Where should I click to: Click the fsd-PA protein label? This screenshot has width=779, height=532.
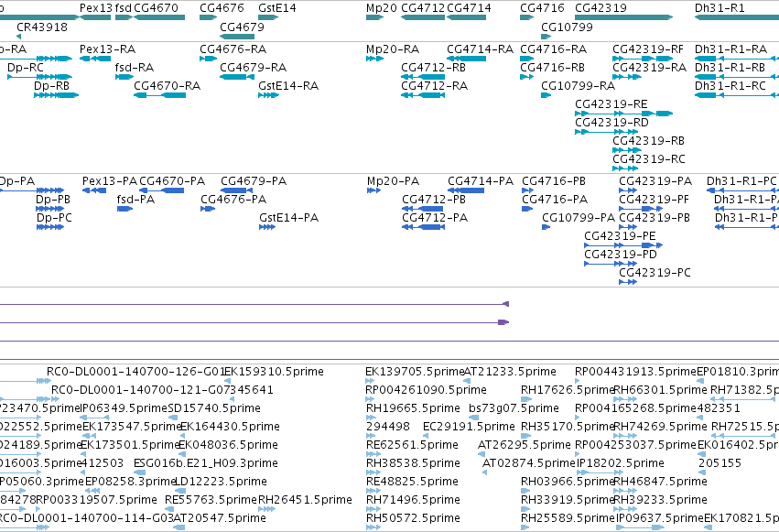135,200
